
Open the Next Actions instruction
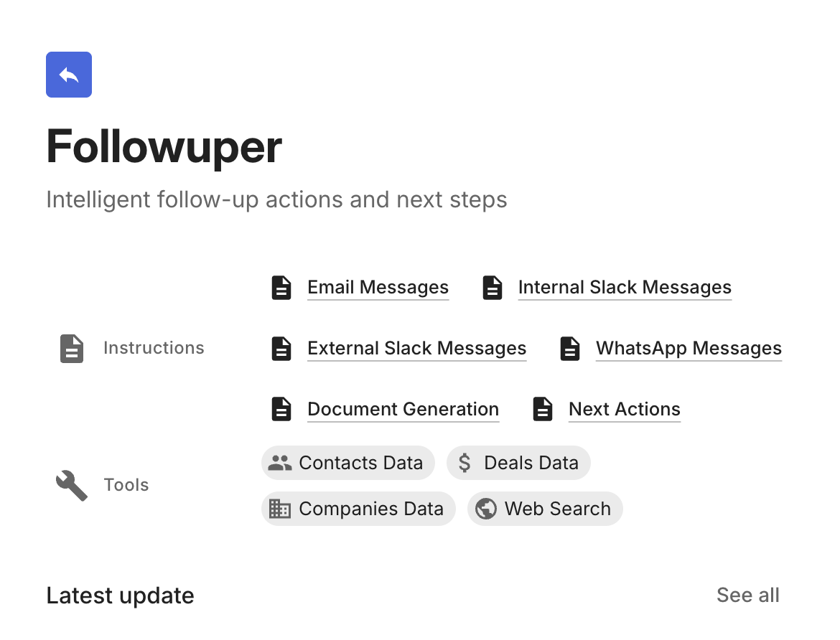point(624,410)
